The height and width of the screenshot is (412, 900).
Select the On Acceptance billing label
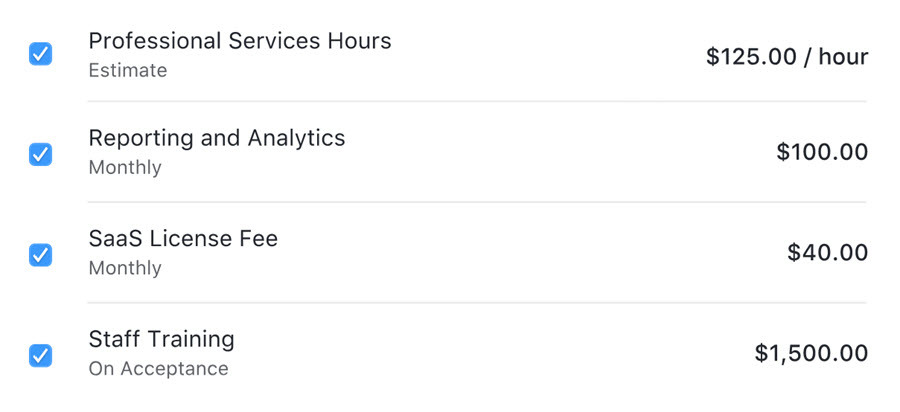(158, 369)
